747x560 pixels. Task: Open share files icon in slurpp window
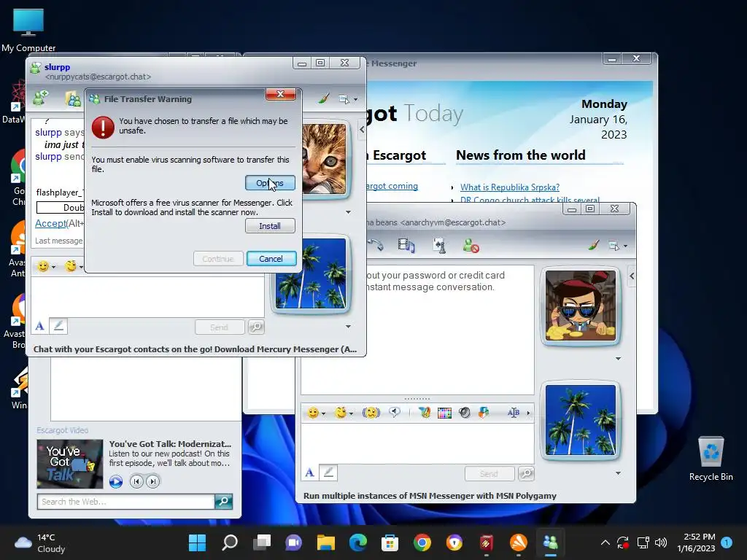coord(73,98)
